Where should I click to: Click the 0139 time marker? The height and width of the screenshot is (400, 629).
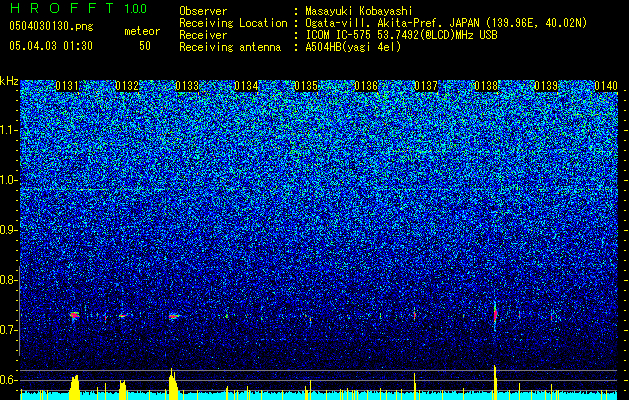coord(546,86)
